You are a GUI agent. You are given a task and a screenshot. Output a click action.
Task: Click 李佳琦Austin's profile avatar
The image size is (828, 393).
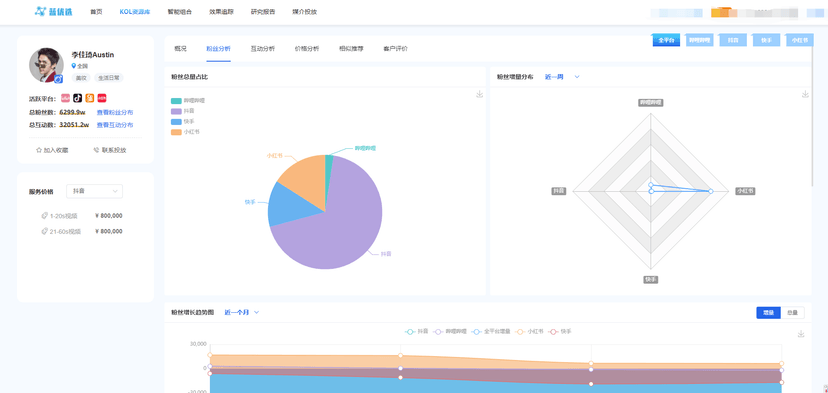point(46,65)
